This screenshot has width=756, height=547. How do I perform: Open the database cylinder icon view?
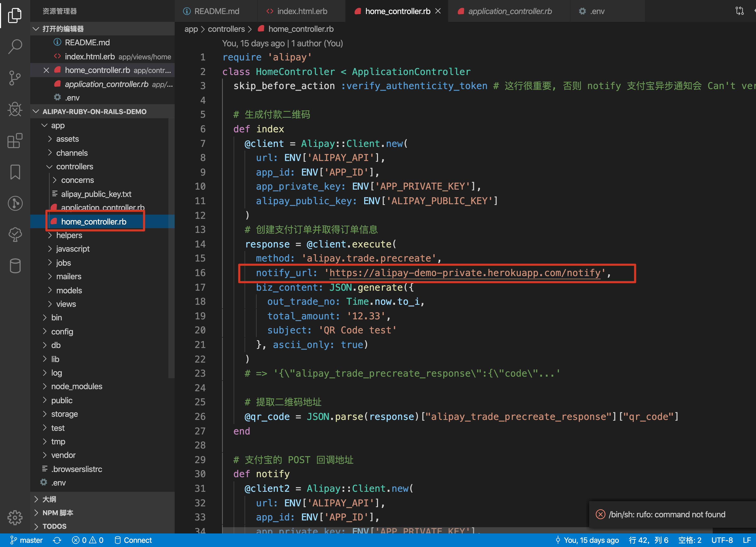[x=15, y=266]
